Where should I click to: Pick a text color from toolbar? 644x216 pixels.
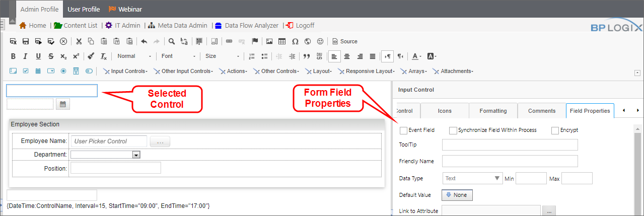[415, 56]
